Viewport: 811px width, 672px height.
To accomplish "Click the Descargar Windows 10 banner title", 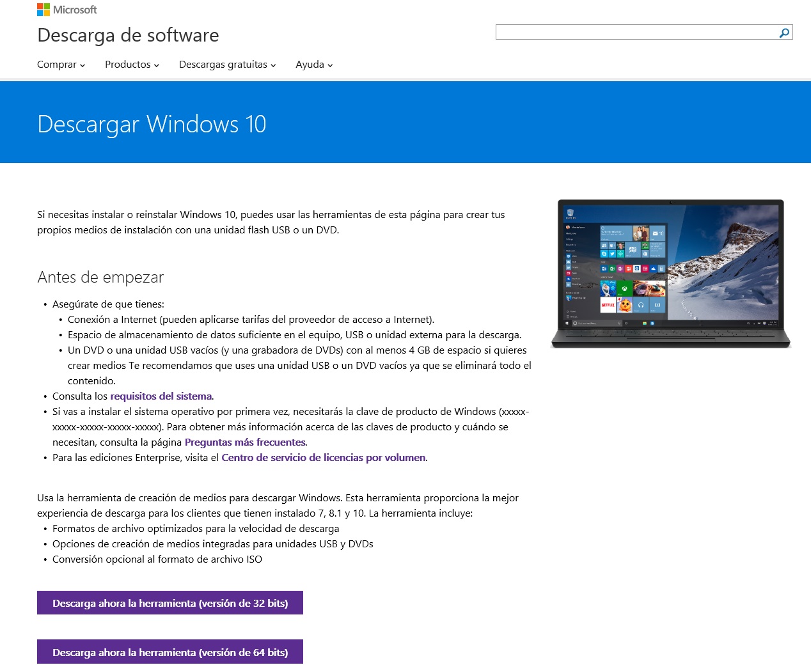I will pos(152,124).
